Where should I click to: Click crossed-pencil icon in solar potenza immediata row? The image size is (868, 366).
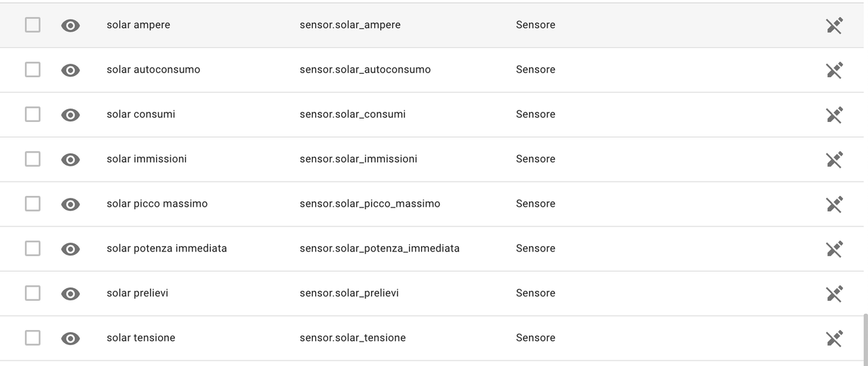click(834, 249)
